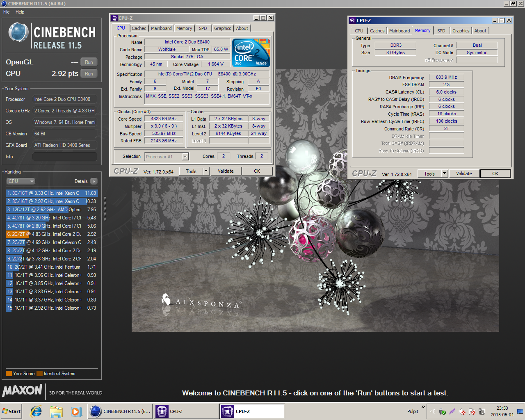Click the Cinebench sphere logo
The image size is (525, 420).
18,33
